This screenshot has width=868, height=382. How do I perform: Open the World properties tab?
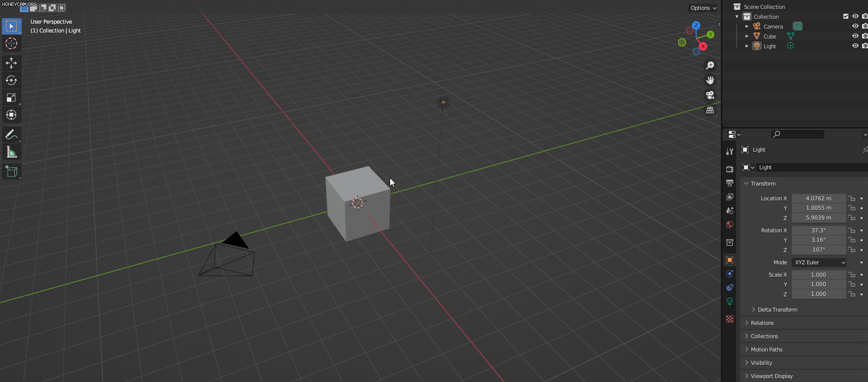point(730,224)
